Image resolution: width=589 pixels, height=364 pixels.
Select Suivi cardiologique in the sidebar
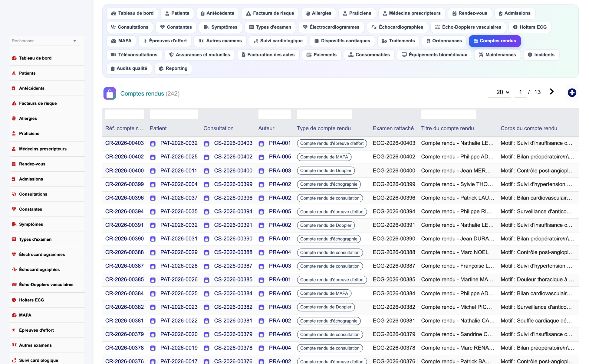coord(38,360)
